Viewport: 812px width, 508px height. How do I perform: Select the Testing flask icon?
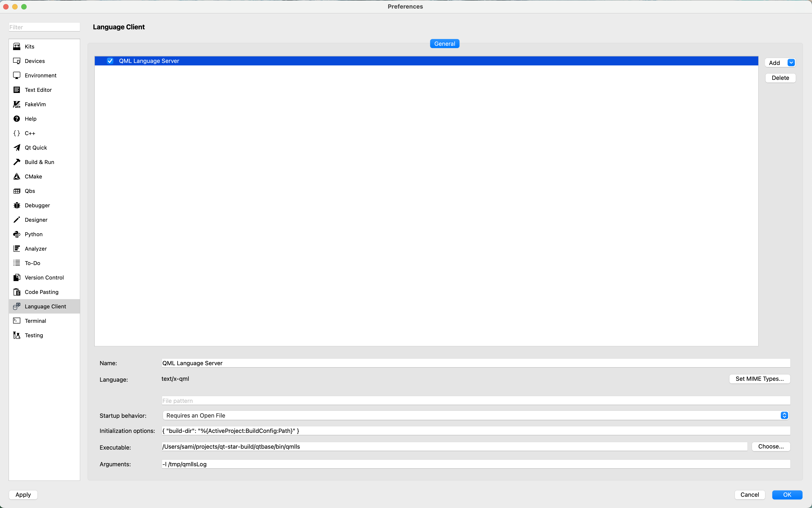(x=16, y=335)
